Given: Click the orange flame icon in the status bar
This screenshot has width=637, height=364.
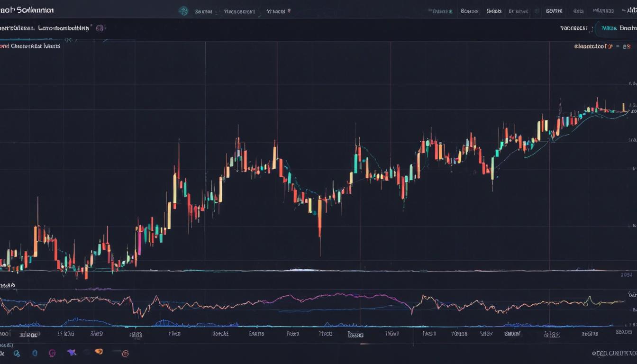Looking at the screenshot, I should click(98, 353).
